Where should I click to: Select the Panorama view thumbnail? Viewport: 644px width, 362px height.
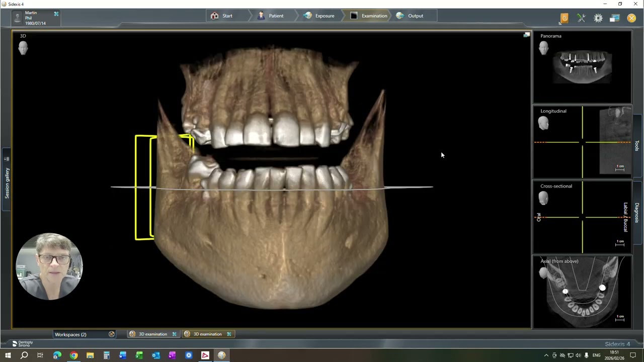pos(582,67)
